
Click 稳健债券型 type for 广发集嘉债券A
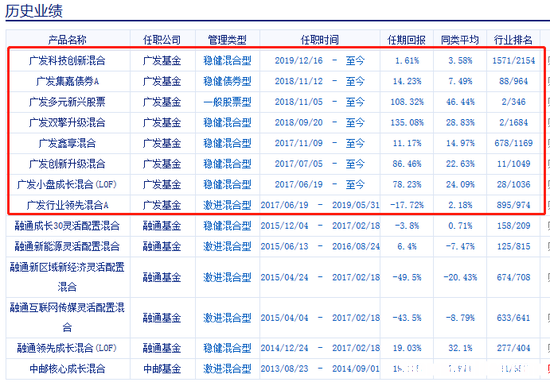pyautogui.click(x=227, y=81)
